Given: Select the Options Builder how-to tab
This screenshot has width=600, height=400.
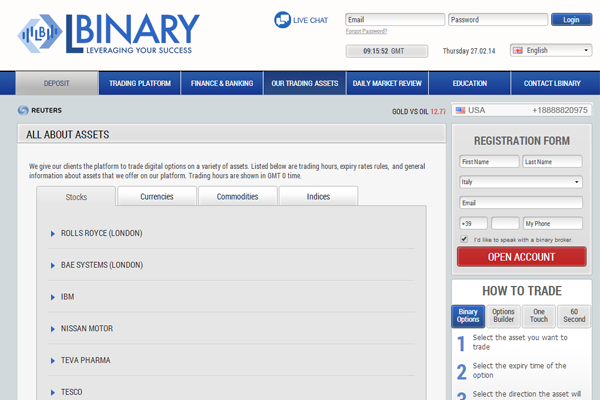Looking at the screenshot, I should 504,316.
